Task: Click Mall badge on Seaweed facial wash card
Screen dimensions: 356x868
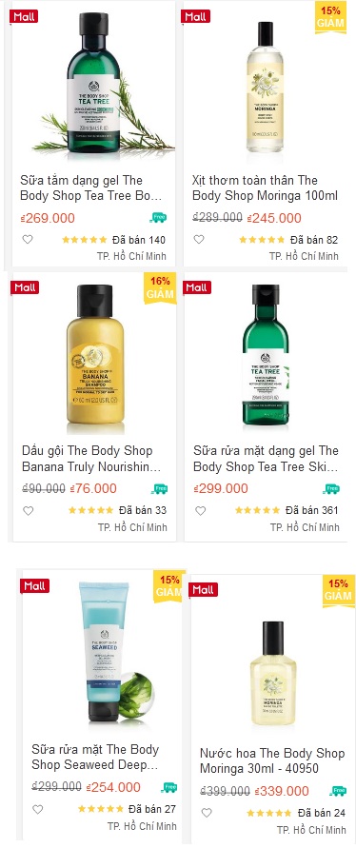Action: 35,585
